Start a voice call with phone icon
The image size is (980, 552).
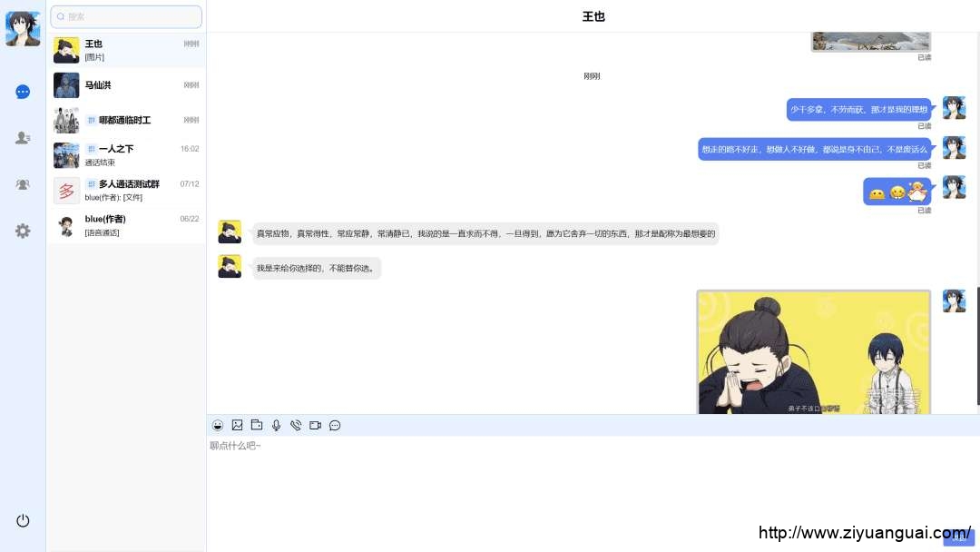[x=296, y=425]
